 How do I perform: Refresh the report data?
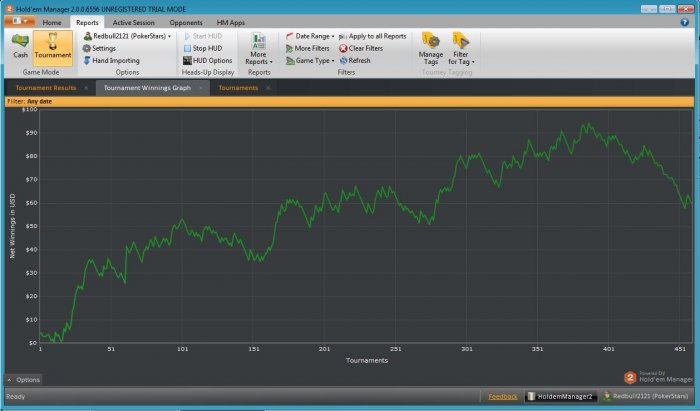point(358,60)
